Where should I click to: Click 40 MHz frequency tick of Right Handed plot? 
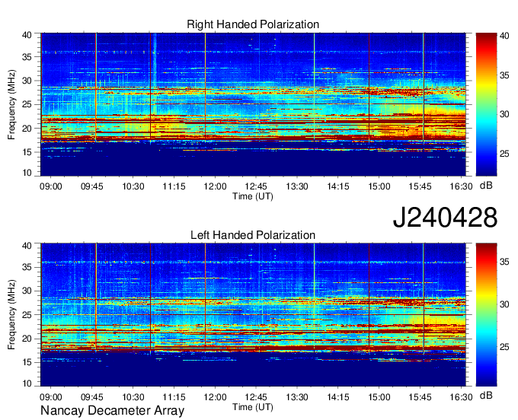(27, 35)
